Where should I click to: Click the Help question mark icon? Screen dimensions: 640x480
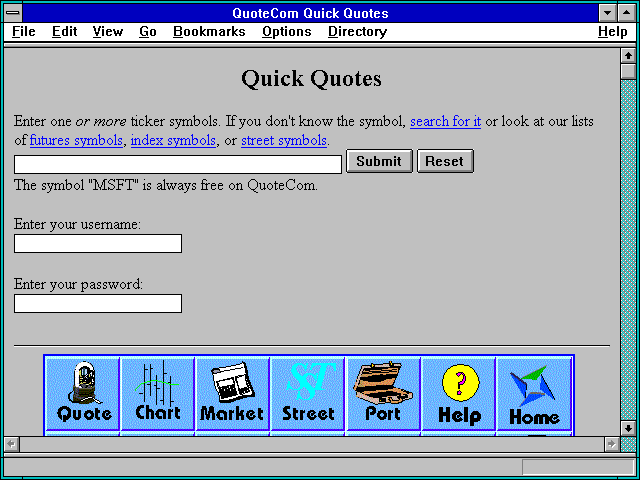click(459, 393)
